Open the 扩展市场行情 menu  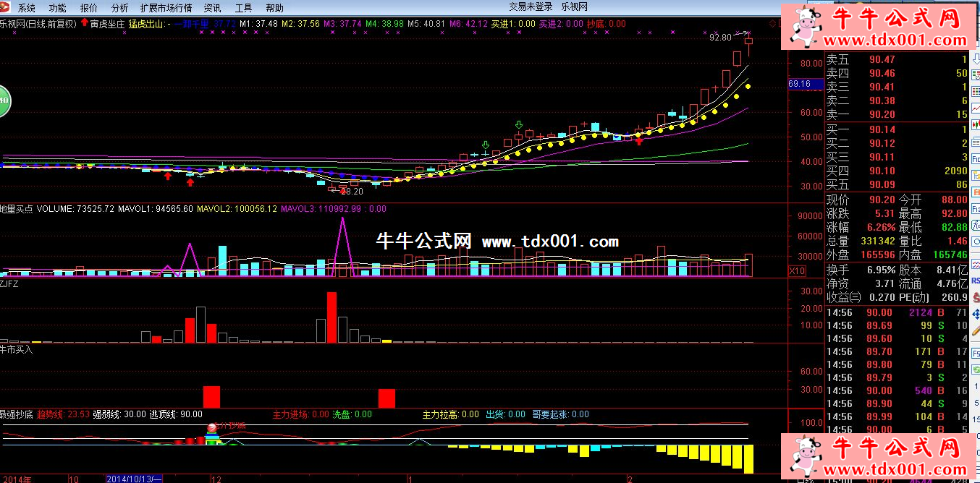166,8
